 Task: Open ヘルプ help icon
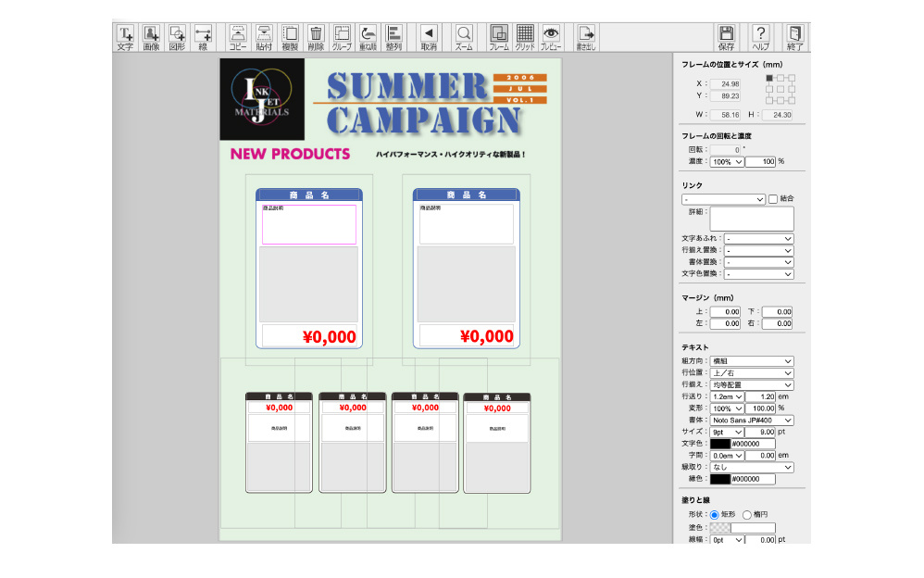761,37
